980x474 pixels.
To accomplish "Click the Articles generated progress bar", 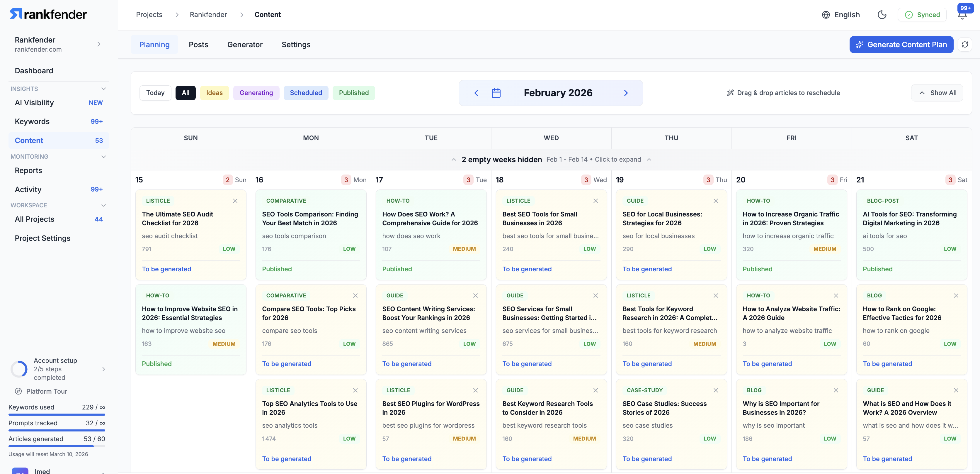I will [57, 446].
